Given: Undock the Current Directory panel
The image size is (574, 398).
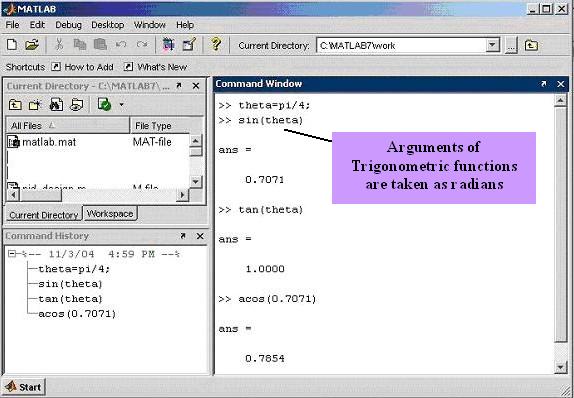Looking at the screenshot, I should (x=179, y=86).
